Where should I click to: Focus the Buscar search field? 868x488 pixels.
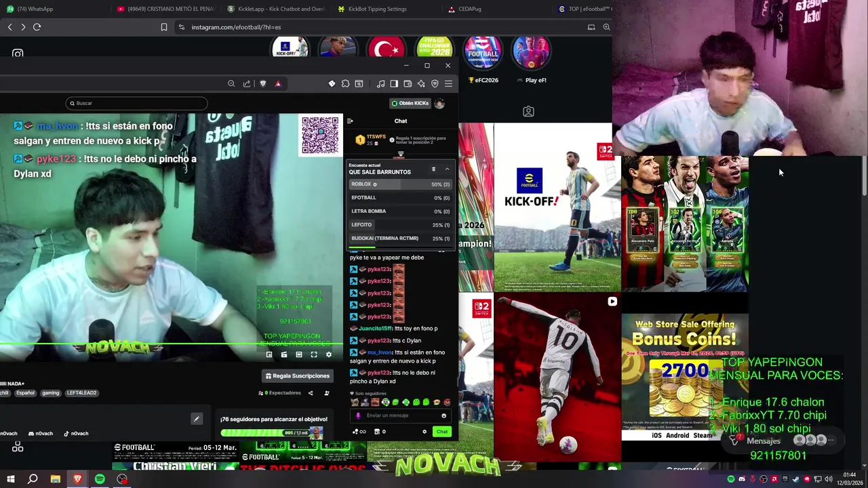tap(136, 103)
